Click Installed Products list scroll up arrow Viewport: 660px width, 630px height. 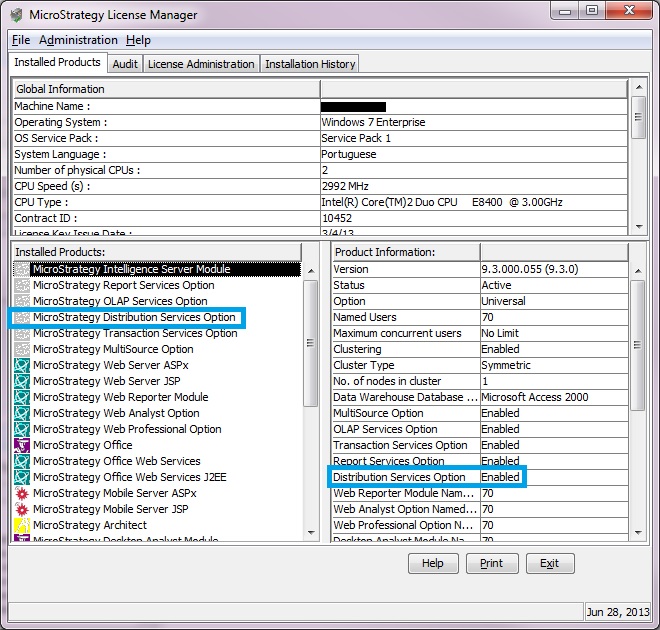click(311, 271)
